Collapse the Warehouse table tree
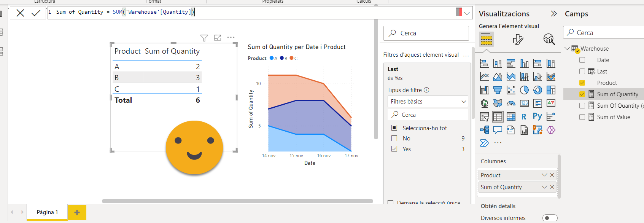Image resolution: width=644 pixels, height=223 pixels. pos(567,49)
